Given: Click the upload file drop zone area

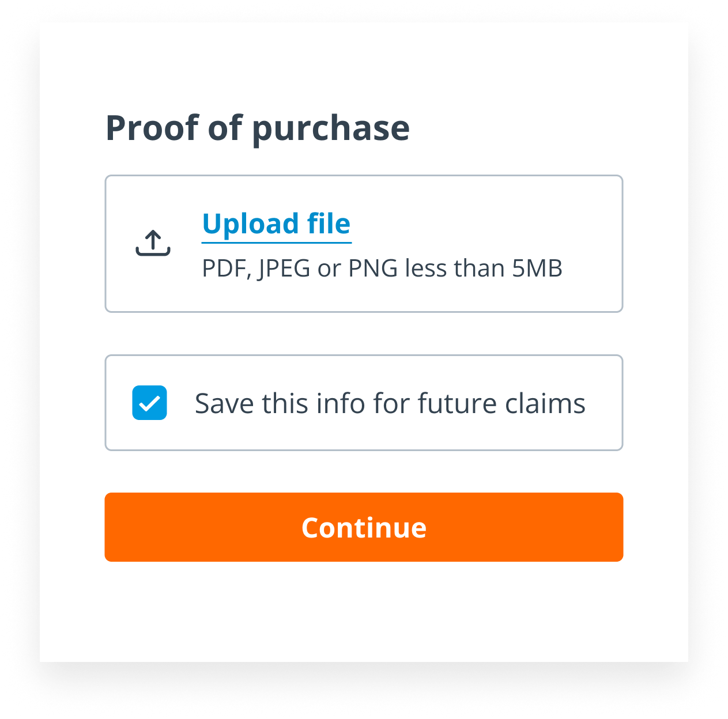Looking at the screenshot, I should (364, 243).
